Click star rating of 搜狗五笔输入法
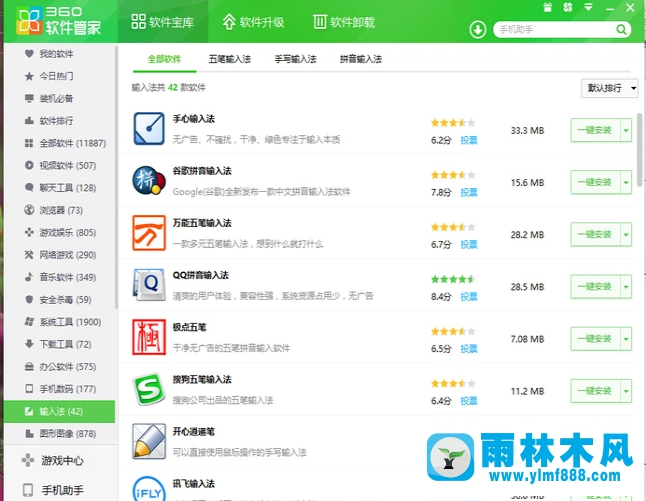This screenshot has width=646, height=501. point(453,384)
